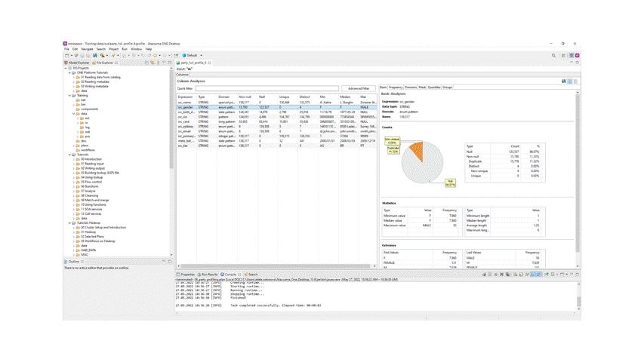
Task: Switch to the Domains tab
Action: point(410,87)
